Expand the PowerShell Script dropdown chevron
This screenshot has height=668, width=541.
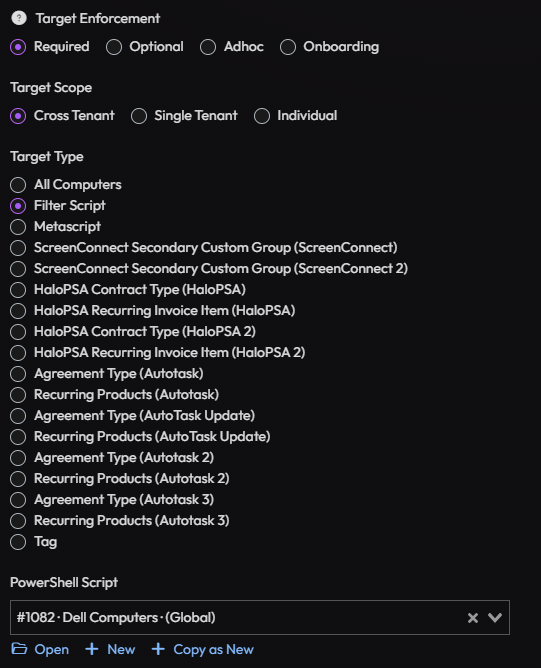495,617
